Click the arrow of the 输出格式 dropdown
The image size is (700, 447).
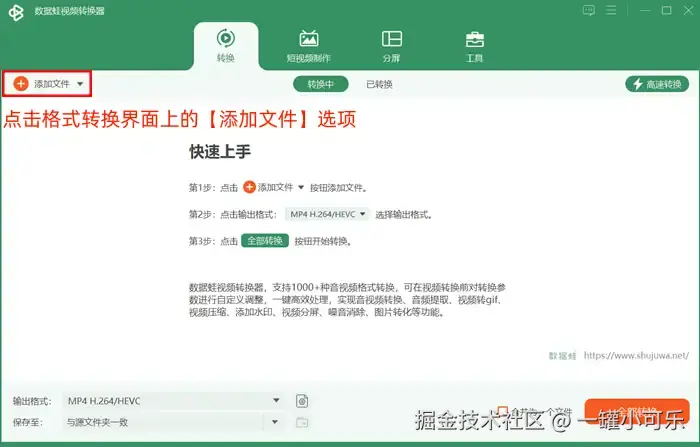point(276,401)
